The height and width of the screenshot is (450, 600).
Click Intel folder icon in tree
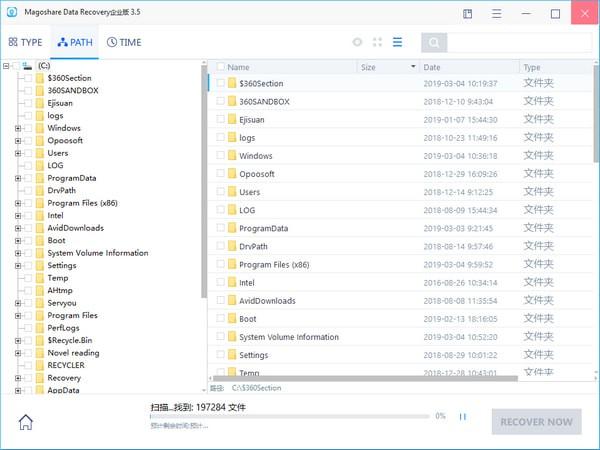(40, 215)
